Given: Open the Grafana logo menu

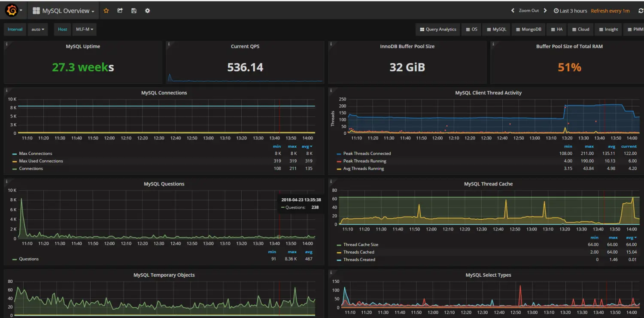Looking at the screenshot, I should click(x=12, y=10).
